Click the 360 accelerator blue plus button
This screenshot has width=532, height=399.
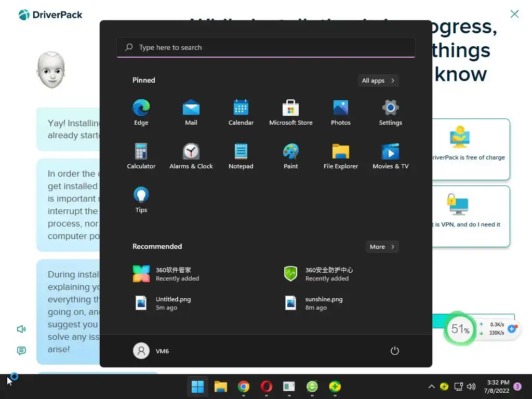pyautogui.click(x=512, y=329)
